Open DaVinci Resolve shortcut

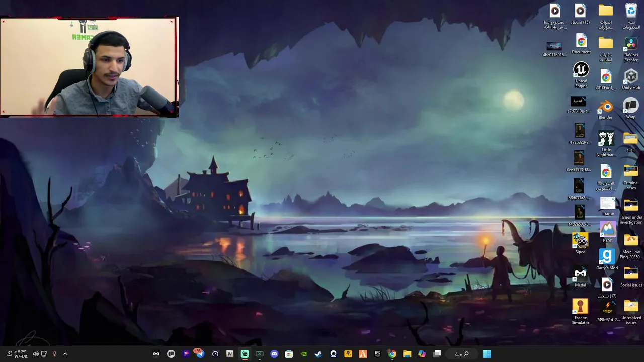click(x=631, y=50)
